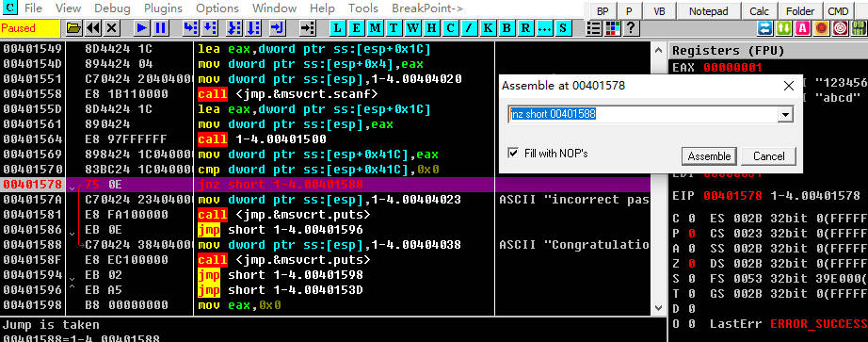Show Memory map with M button
The image size is (868, 342).
click(x=376, y=27)
